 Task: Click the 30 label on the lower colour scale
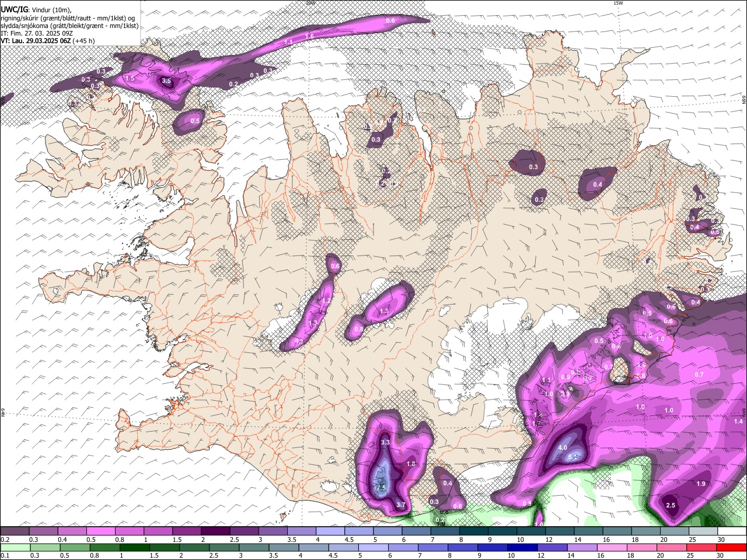[x=721, y=555]
